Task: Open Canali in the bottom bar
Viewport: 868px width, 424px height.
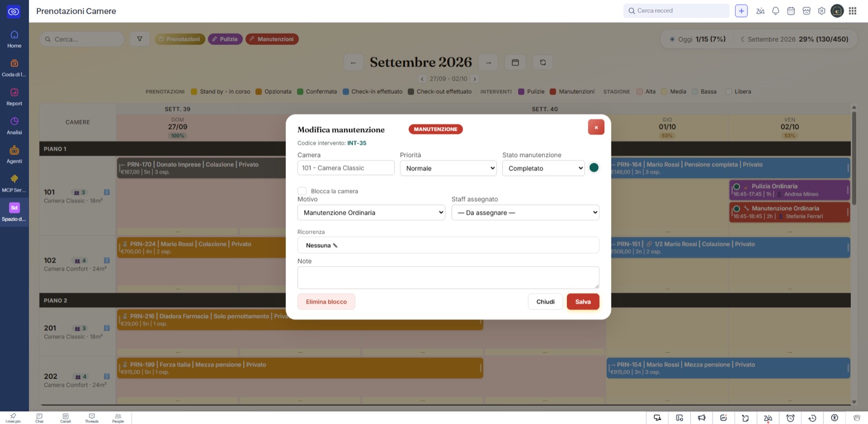Action: pyautogui.click(x=66, y=418)
